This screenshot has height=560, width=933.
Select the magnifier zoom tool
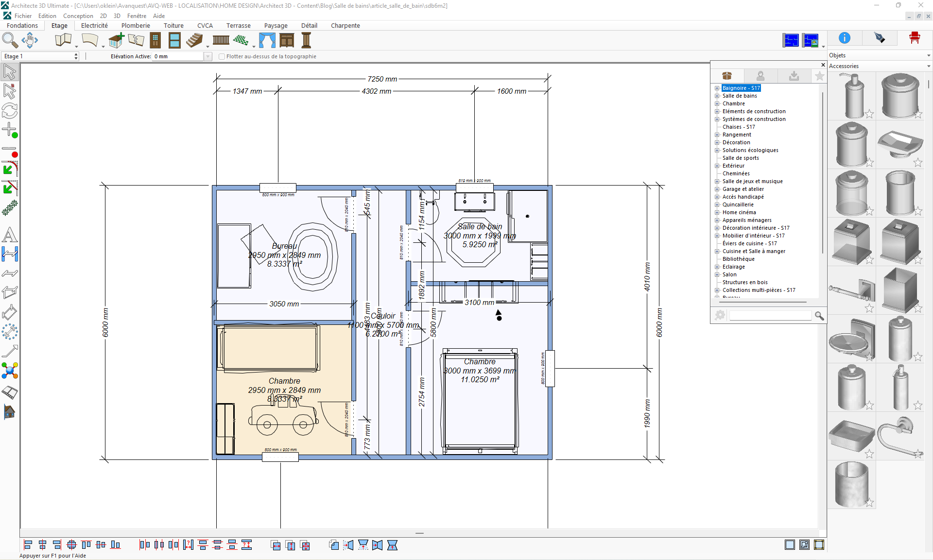point(10,40)
